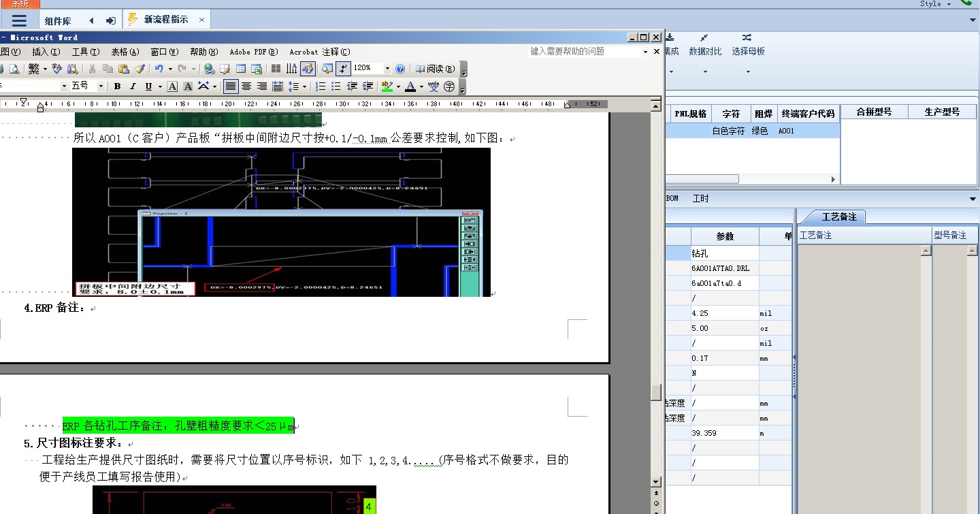Switch to the 组件库 tab
Screen dimensions: 980x514
point(58,20)
